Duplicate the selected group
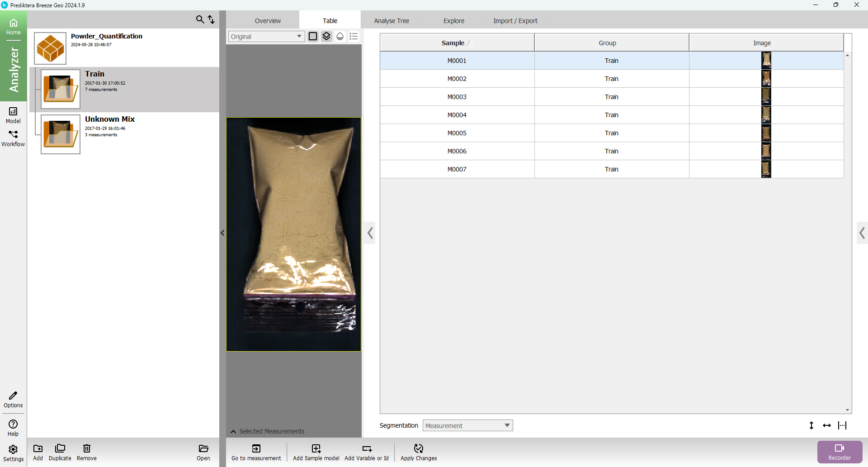This screenshot has width=868, height=467. (60, 452)
